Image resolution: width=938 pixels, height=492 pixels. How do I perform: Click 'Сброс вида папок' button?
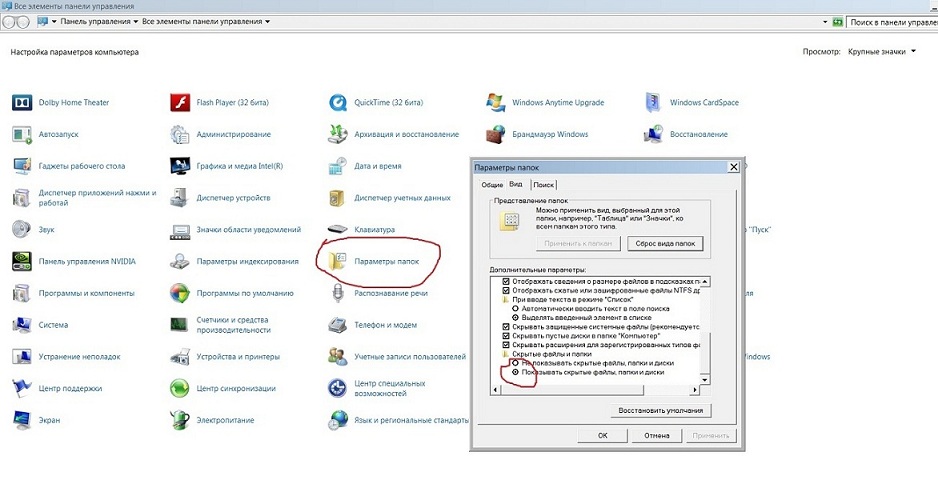point(666,243)
